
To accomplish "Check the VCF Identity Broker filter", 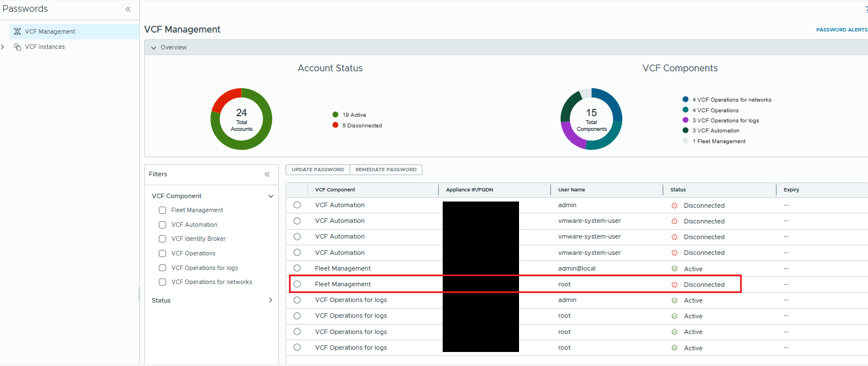I will tap(162, 239).
